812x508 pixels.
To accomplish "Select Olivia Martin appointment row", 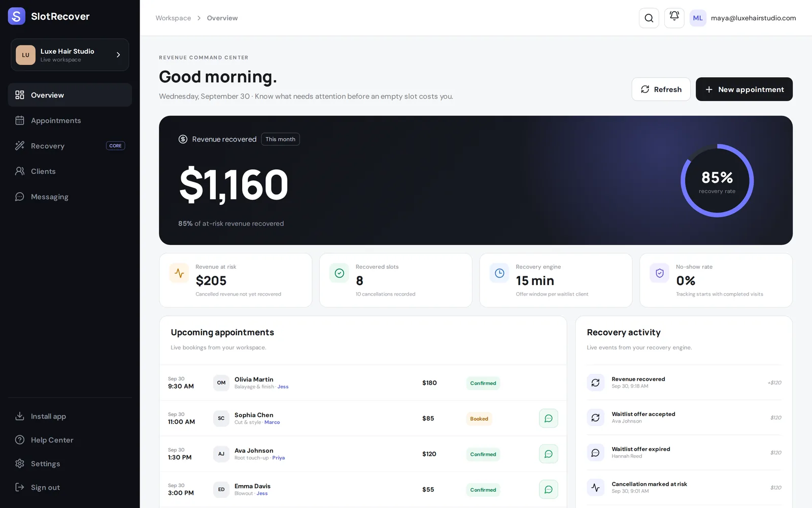I will (363, 383).
